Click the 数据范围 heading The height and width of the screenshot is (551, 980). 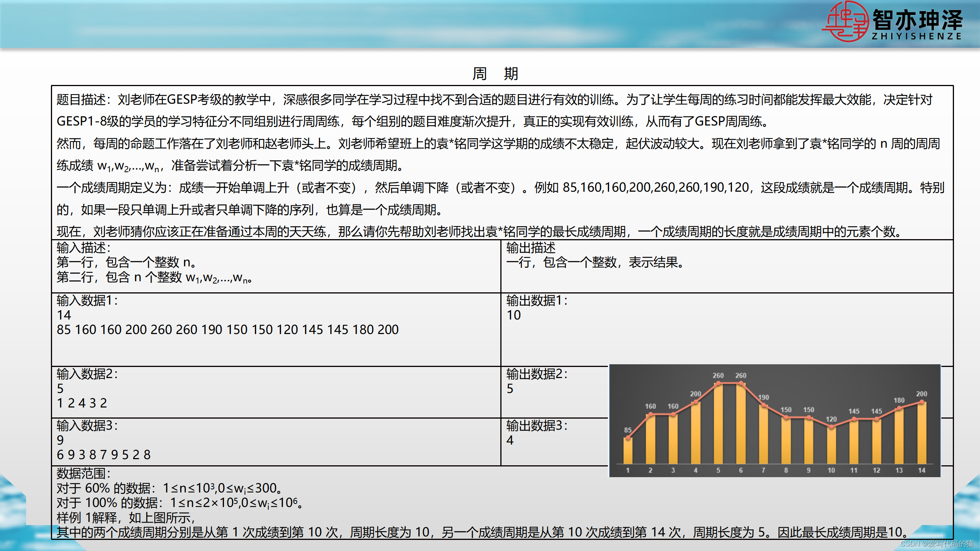[83, 474]
